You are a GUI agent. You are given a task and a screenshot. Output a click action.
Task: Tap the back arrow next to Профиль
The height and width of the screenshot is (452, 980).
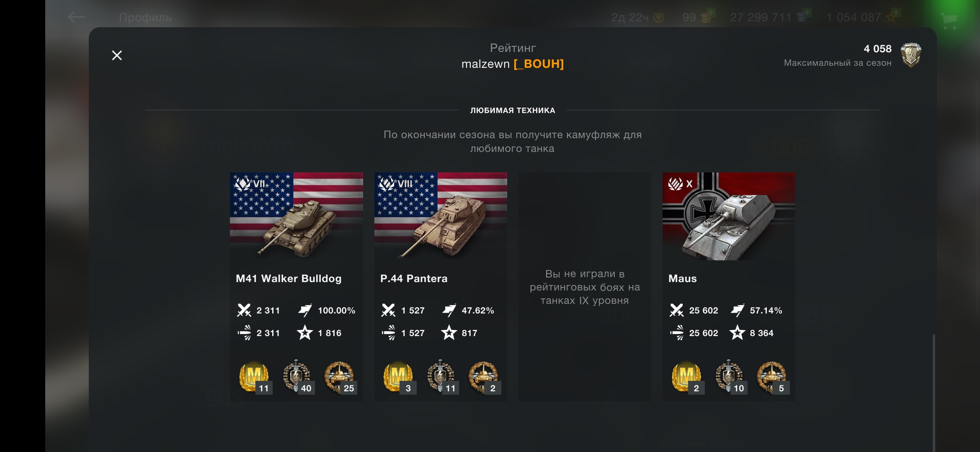[x=76, y=17]
